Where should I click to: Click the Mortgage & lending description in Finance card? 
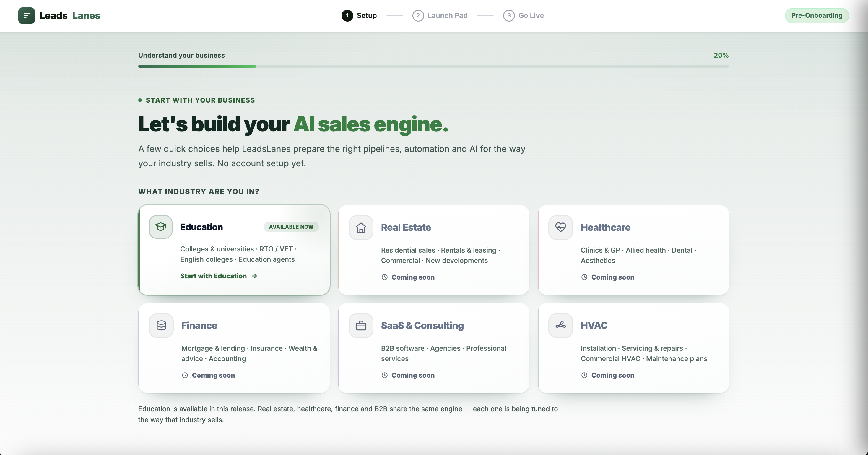click(x=249, y=354)
